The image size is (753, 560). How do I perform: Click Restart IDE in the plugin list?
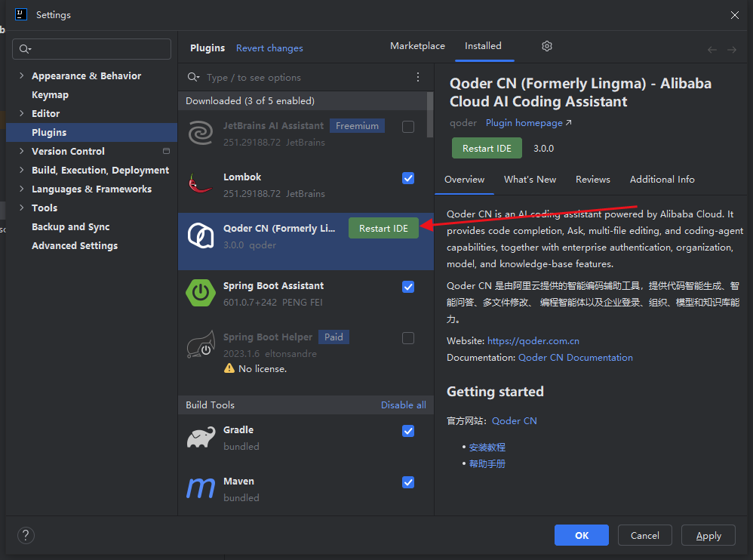pos(383,228)
